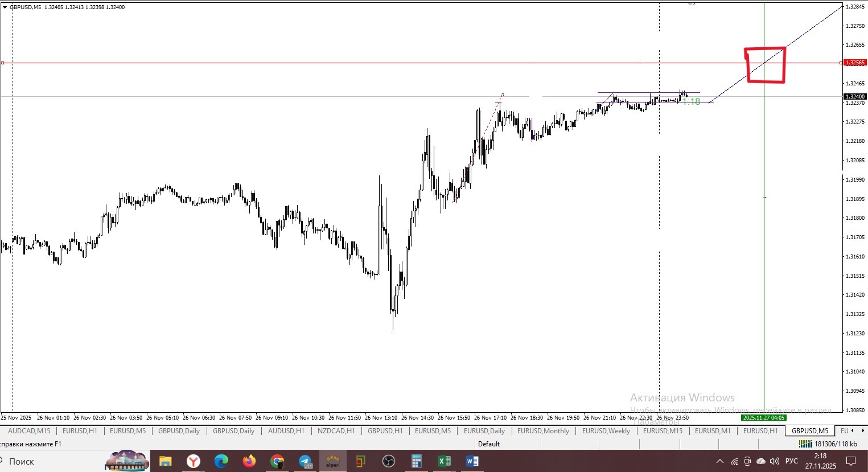
Task: Open Firefox from the taskbar
Action: pos(249,461)
